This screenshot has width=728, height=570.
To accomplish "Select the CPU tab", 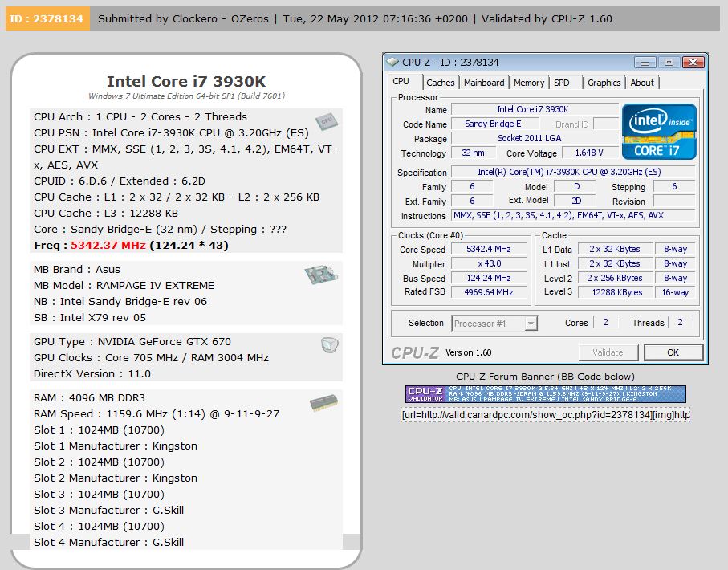I will pos(401,82).
